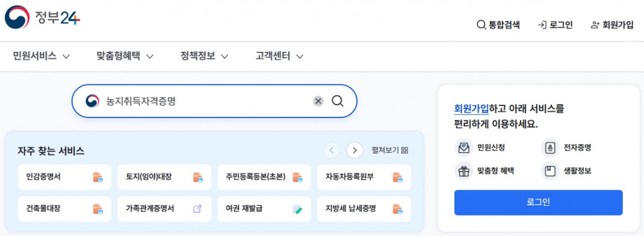The height and width of the screenshot is (236, 644).
Task: Click the 정부24 logo
Action: click(42, 17)
